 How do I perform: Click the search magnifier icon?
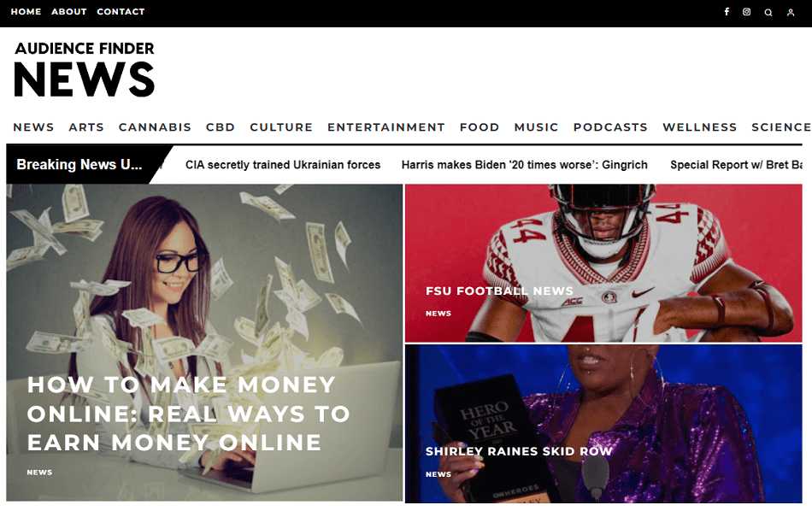[768, 13]
